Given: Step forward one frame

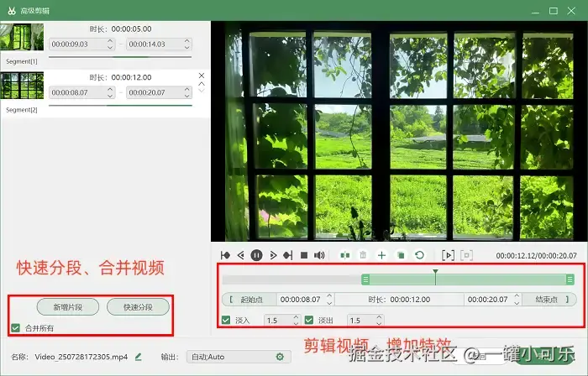Looking at the screenshot, I should coord(273,255).
